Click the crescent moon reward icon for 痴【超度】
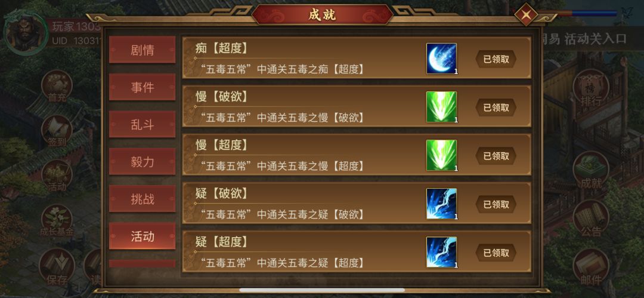 coord(441,59)
